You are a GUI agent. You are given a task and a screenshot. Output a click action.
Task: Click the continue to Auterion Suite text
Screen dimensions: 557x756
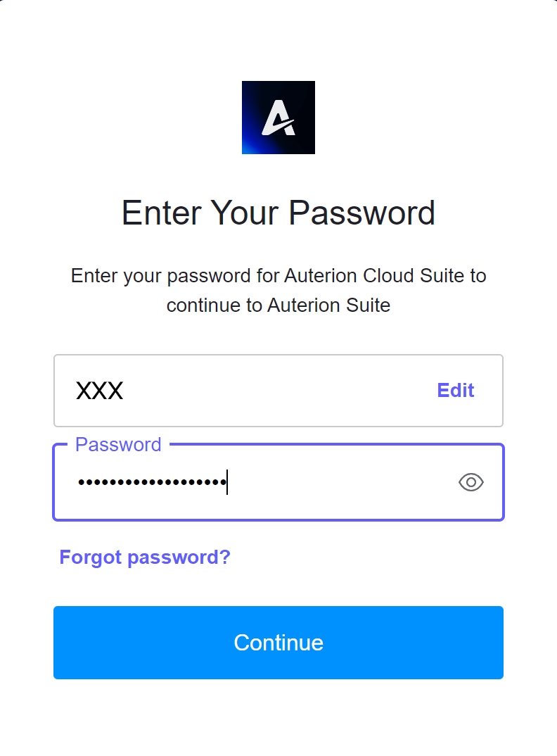pos(278,305)
